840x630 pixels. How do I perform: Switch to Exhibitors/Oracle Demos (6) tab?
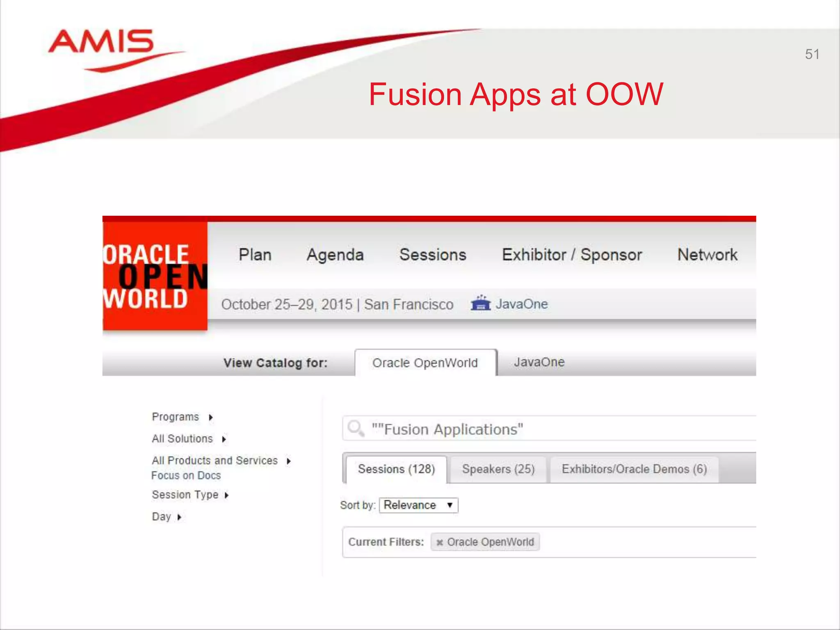(x=634, y=469)
